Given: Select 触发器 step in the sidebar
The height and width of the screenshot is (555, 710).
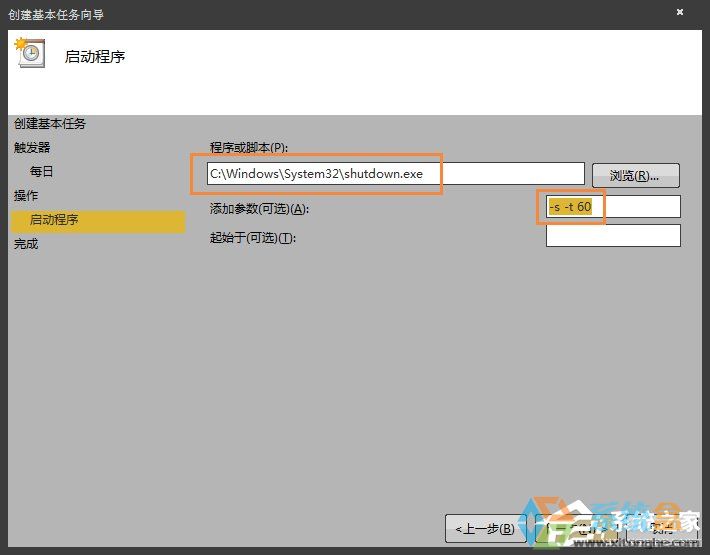Looking at the screenshot, I should (32, 148).
